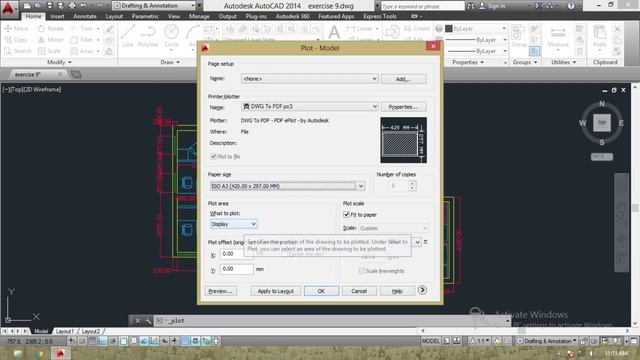Click the printer Properties... button

coord(404,107)
